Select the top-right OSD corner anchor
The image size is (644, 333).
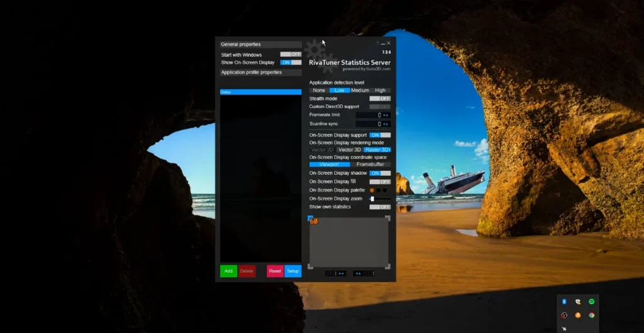(387, 218)
